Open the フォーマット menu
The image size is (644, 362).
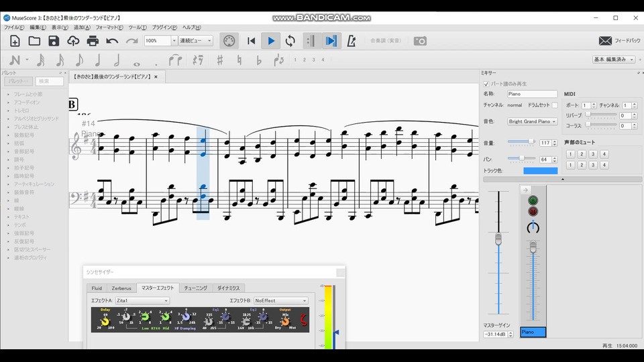tap(109, 27)
